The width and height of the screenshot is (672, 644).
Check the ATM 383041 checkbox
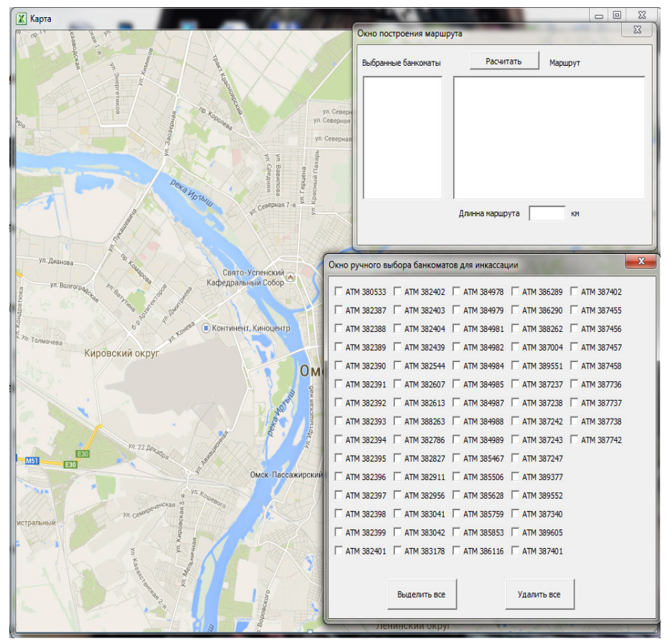[x=398, y=514]
